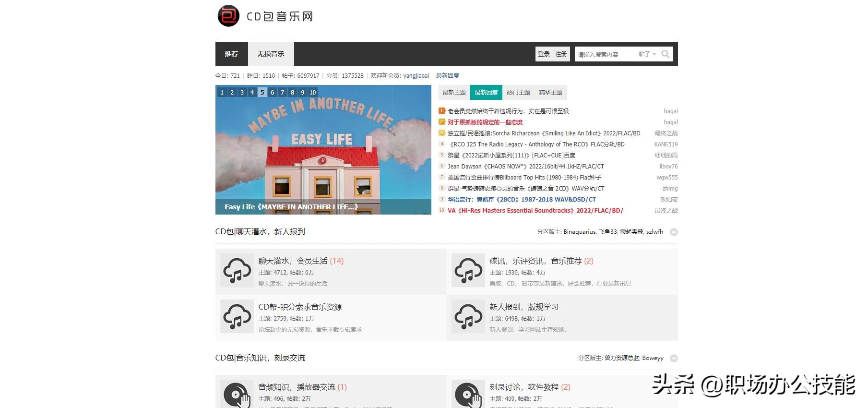Click the magnifier search icon
The height and width of the screenshot is (408, 868).
(666, 54)
